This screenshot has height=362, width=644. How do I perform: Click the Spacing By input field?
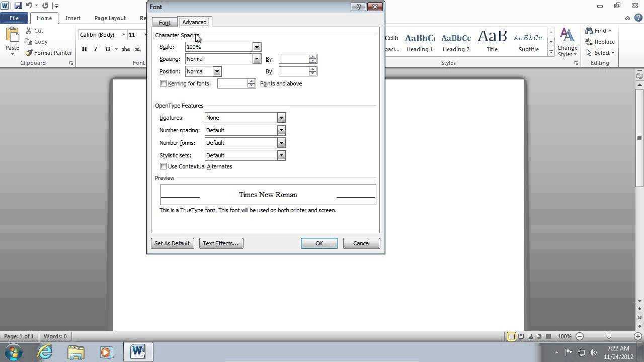coord(294,59)
